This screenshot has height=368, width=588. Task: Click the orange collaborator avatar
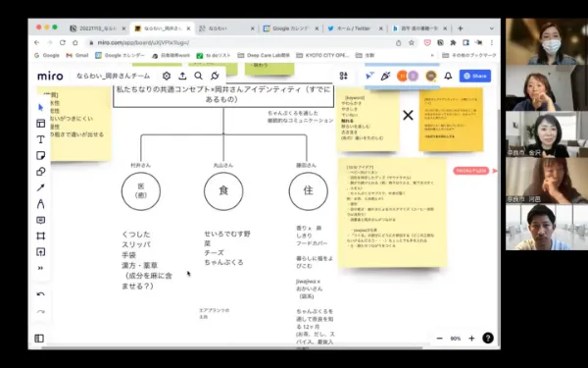pyautogui.click(x=402, y=76)
